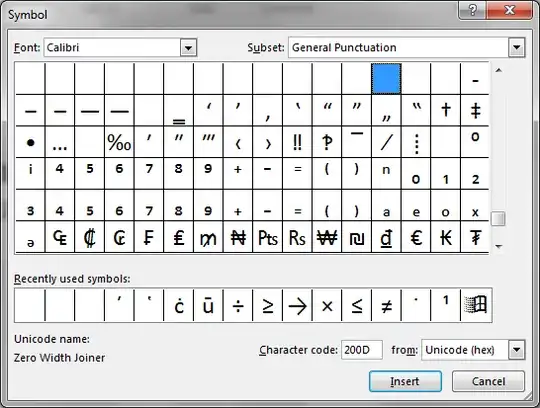Pick the subscript schwa ə symbol
540x408 pixels.
[x=30, y=237]
